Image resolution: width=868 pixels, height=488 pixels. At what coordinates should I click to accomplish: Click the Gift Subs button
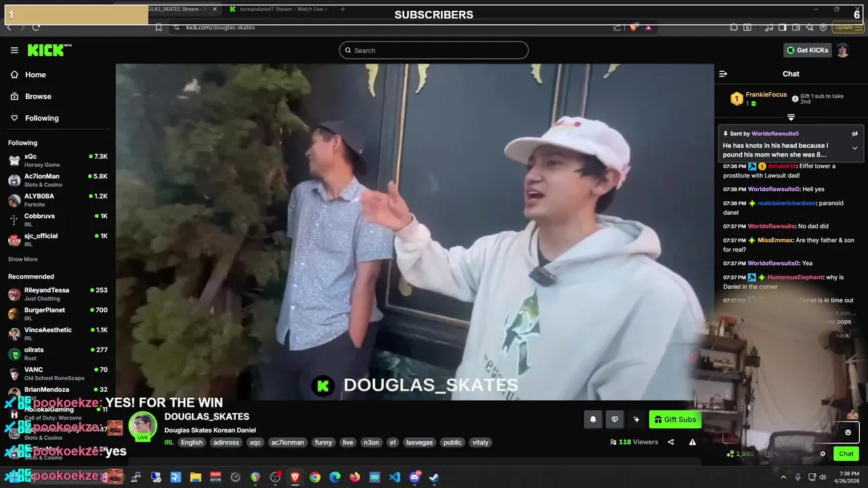click(x=675, y=420)
